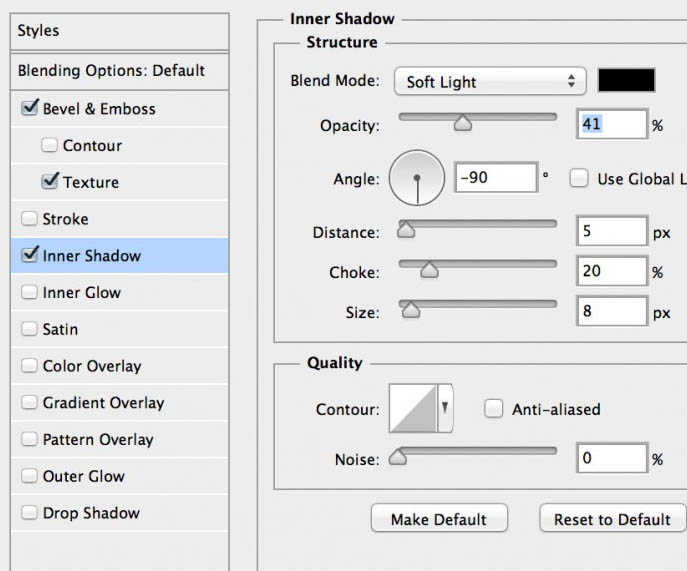Enable the Contour sub-option checkbox
The height and width of the screenshot is (571, 687).
click(x=49, y=145)
